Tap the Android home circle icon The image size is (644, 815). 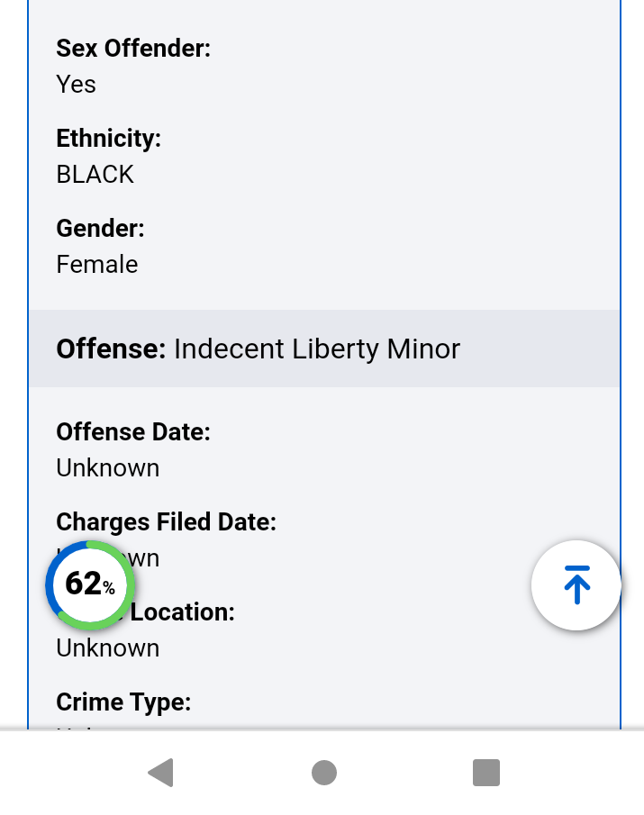[323, 772]
